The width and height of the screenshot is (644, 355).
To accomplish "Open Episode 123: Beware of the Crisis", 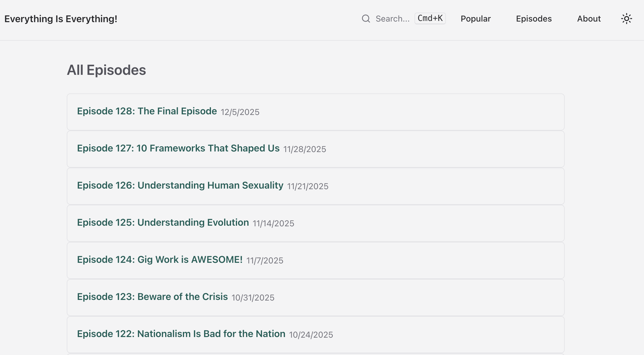I will click(x=152, y=297).
